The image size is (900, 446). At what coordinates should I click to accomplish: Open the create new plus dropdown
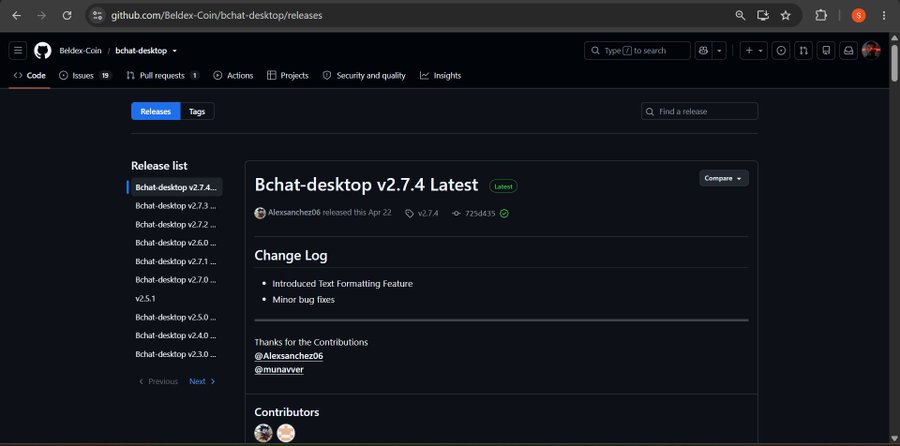[x=754, y=51]
